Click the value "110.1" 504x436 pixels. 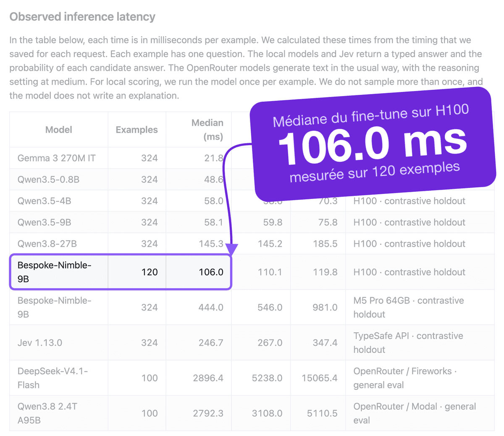tap(270, 272)
